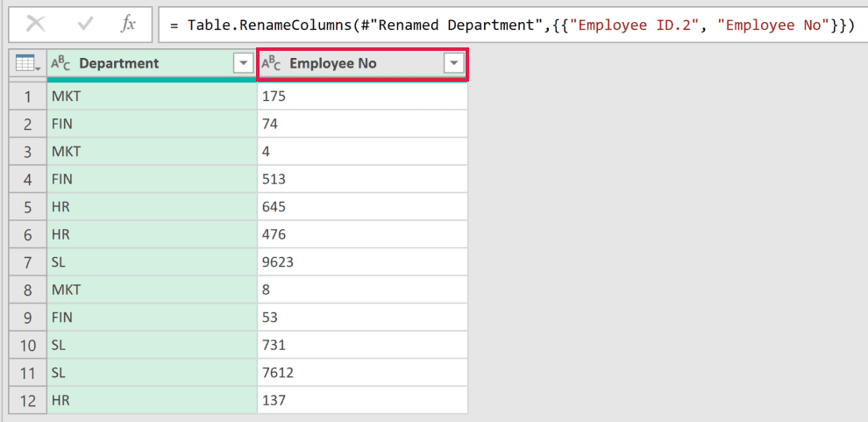Select row number 12

[x=28, y=400]
